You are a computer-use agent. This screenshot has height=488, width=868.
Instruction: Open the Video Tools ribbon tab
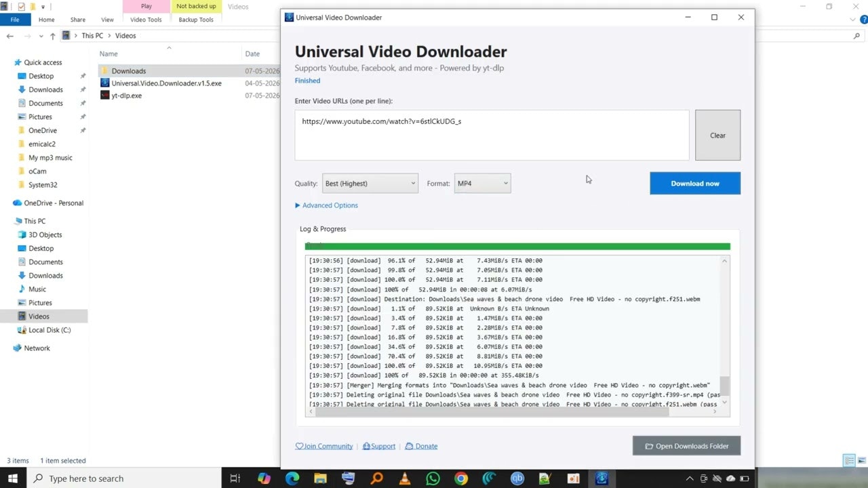(x=146, y=20)
